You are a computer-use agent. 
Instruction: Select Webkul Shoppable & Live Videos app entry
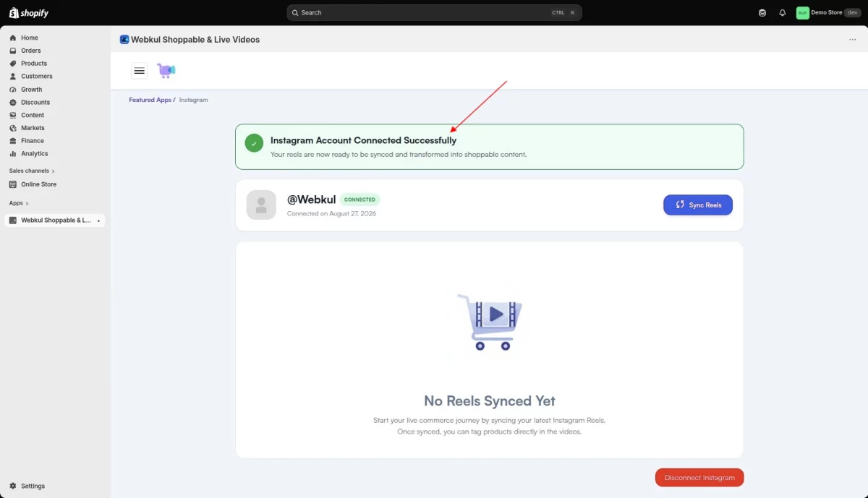pyautogui.click(x=56, y=220)
